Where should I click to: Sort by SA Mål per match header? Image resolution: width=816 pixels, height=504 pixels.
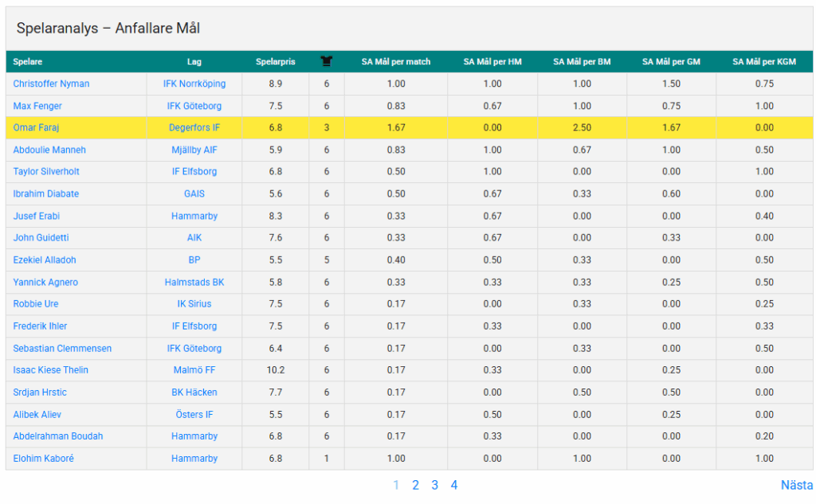[x=396, y=61]
